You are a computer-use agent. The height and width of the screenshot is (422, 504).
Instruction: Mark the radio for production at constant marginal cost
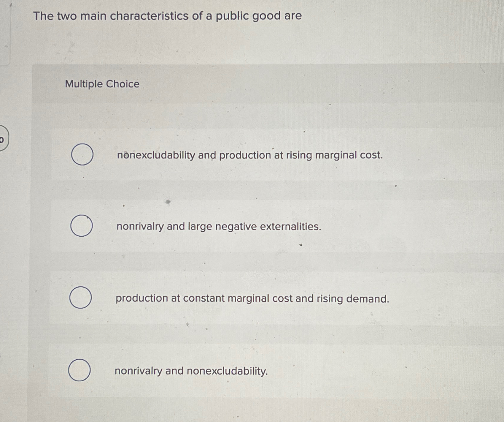click(x=80, y=298)
